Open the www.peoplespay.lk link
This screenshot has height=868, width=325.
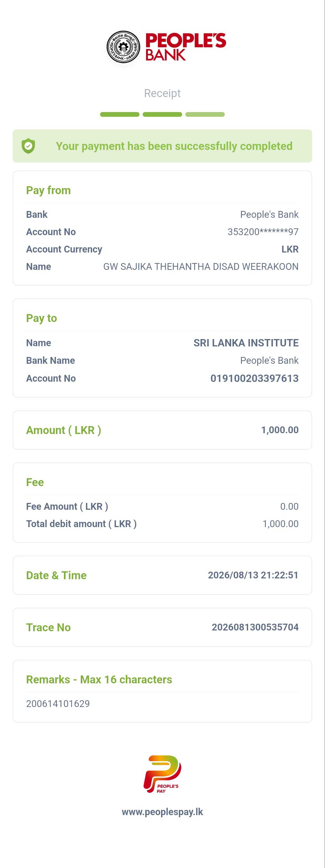point(162,812)
